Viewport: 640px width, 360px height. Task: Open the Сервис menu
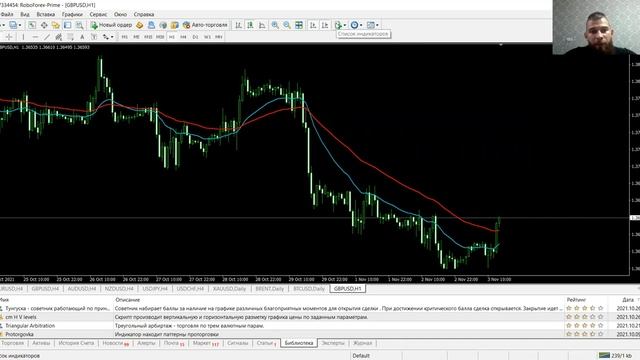98,14
